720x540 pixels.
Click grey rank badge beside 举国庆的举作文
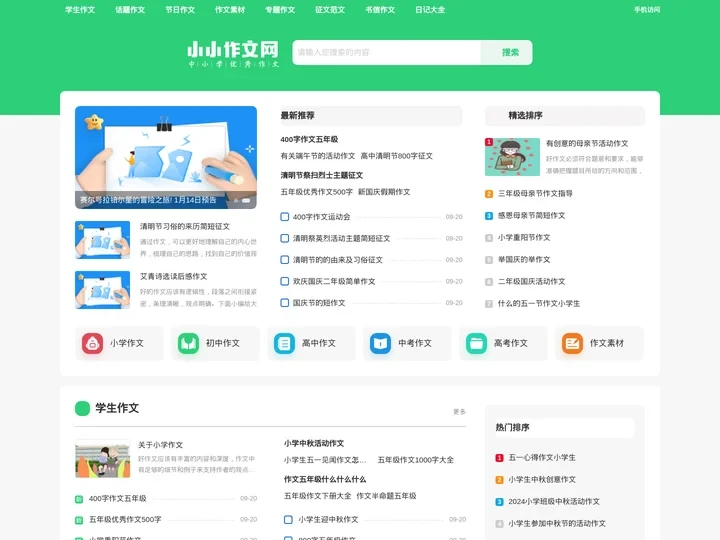coord(489,260)
